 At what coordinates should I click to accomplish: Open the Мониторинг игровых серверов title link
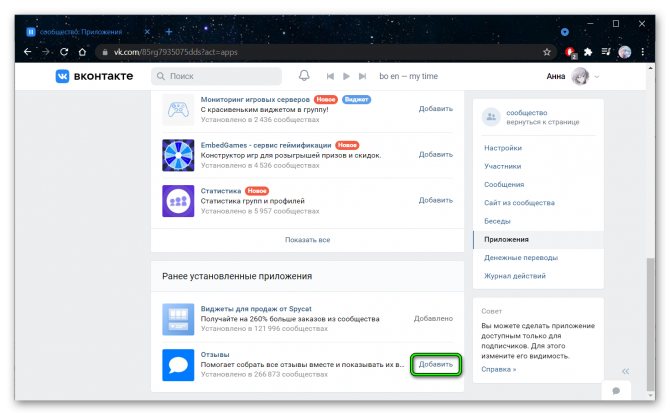pyautogui.click(x=255, y=100)
